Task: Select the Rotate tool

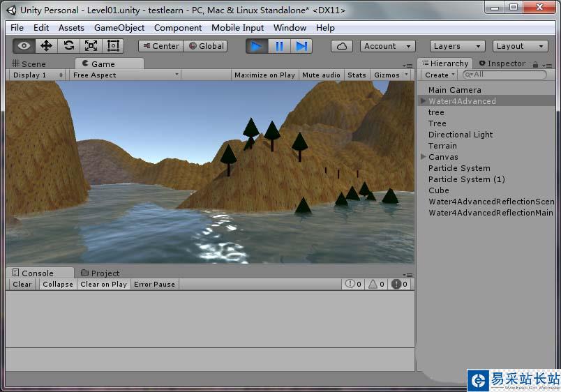Action: 68,46
